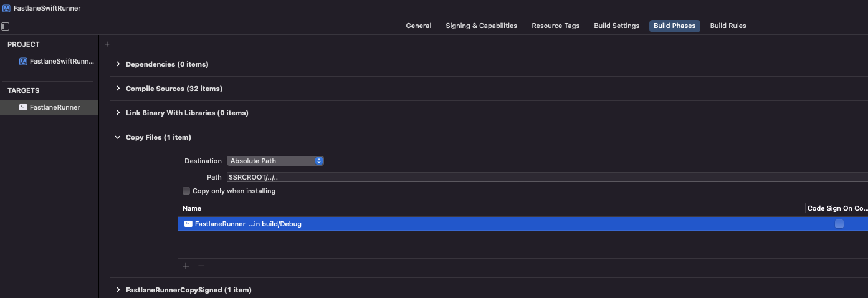Click the Compile Sources (32 items) heading

click(x=174, y=89)
